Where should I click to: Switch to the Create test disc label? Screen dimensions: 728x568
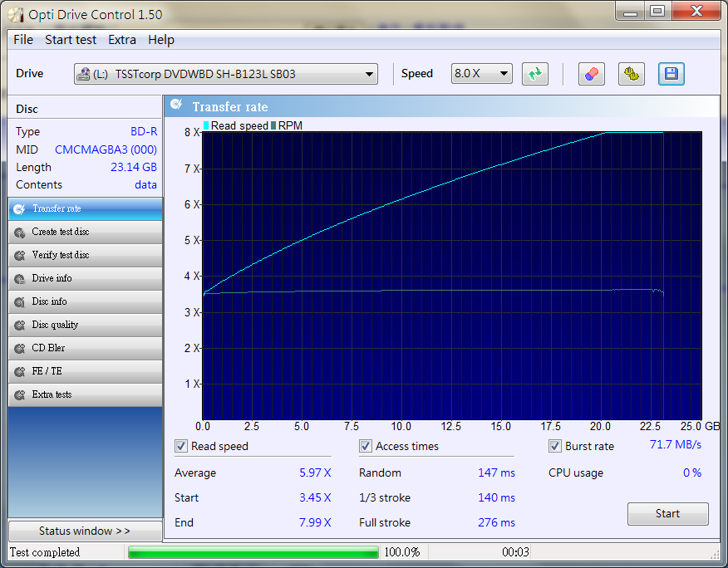(x=61, y=232)
